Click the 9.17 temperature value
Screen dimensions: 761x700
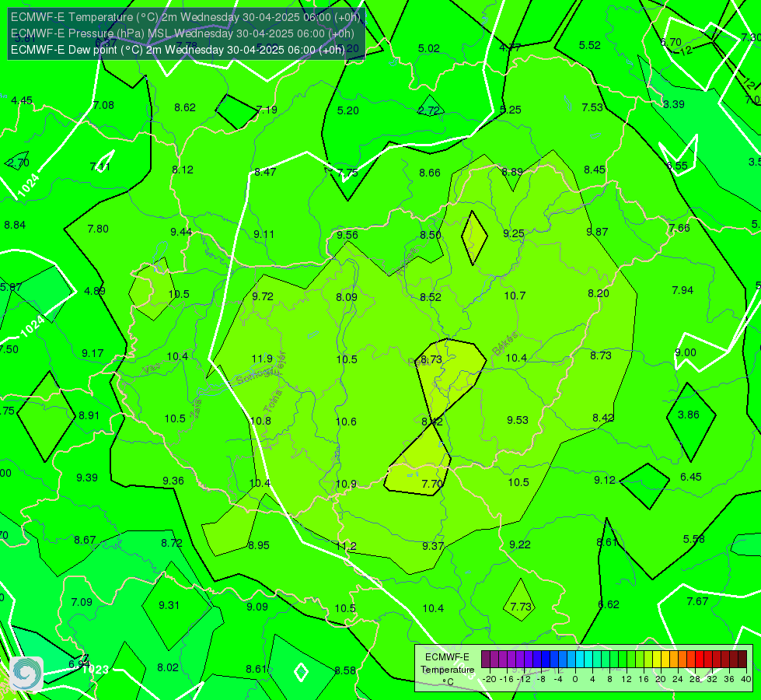point(93,353)
